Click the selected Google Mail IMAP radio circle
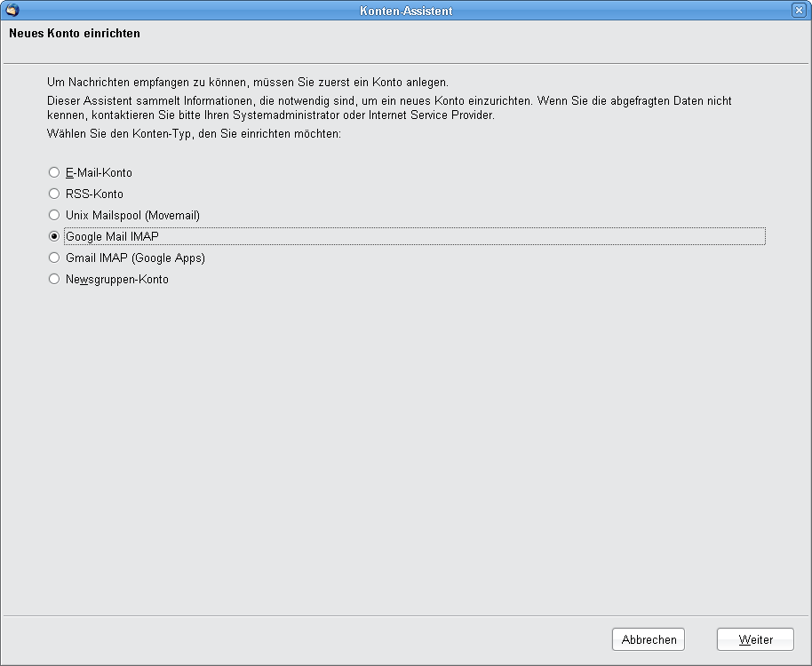The height and width of the screenshot is (666, 812). tap(54, 236)
